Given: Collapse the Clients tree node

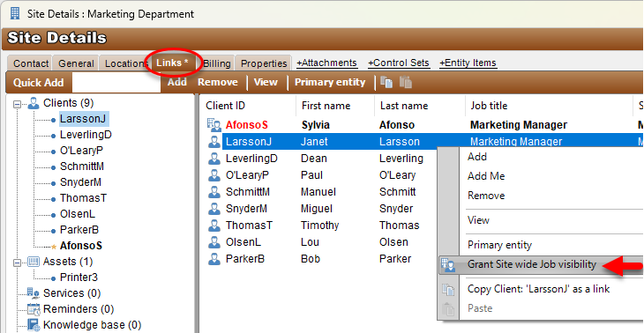Looking at the screenshot, I should [18, 104].
